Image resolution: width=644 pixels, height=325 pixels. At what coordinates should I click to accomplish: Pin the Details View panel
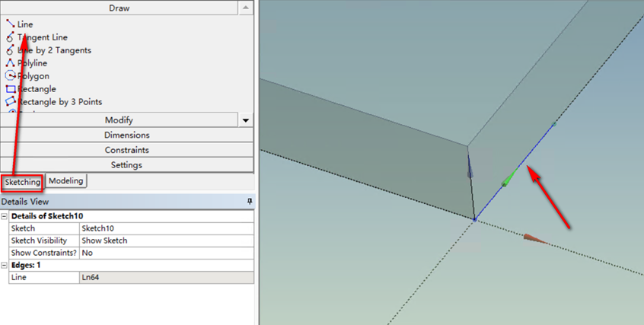(250, 202)
